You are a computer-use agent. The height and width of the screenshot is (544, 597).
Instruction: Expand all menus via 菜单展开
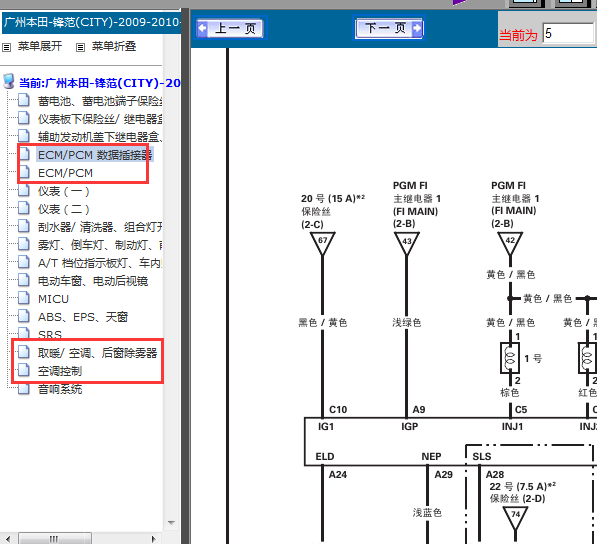point(40,46)
